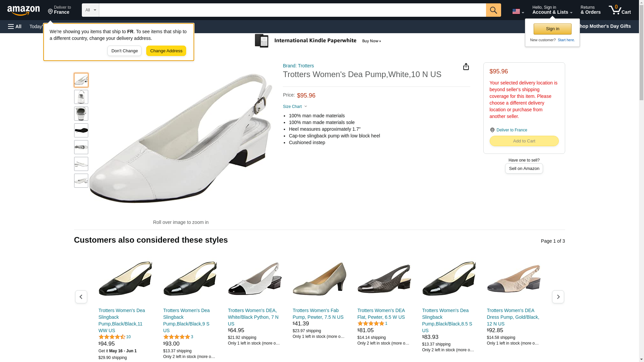Expand the search category All dropdown

91,10
